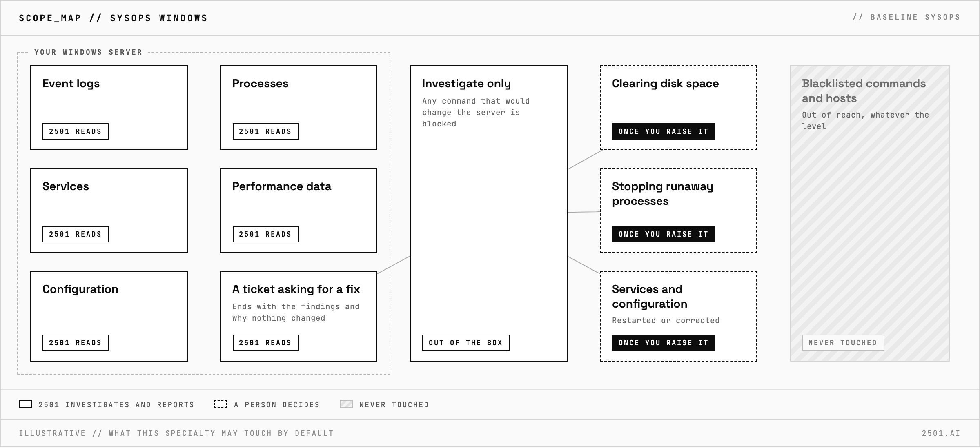Click the Investigate only heading
Viewport: 980px width, 448px height.
coord(466,84)
